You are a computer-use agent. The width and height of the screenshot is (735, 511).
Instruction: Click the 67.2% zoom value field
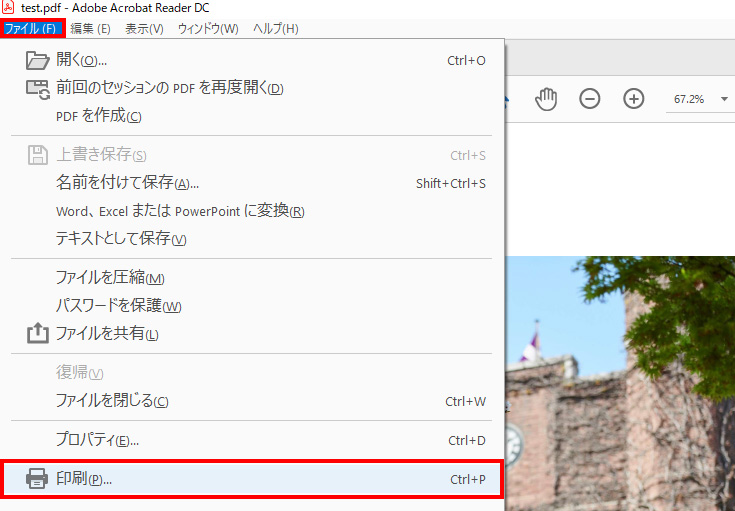(x=688, y=99)
